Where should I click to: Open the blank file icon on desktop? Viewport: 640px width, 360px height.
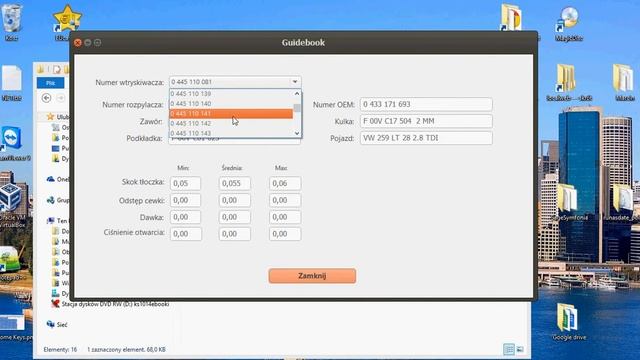11,82
